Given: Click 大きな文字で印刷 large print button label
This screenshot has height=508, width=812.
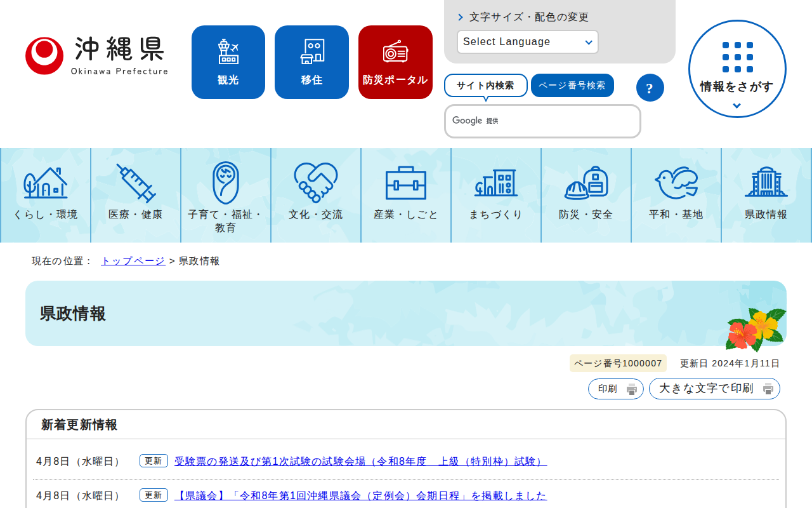Looking at the screenshot, I should tap(706, 389).
